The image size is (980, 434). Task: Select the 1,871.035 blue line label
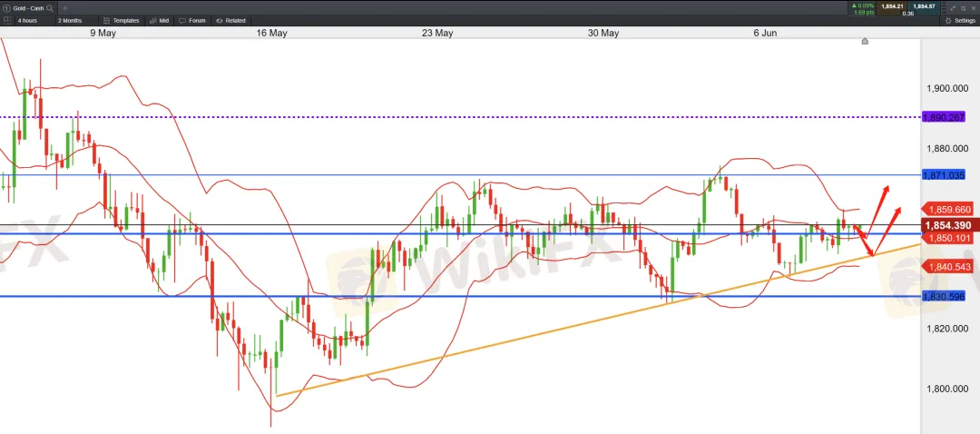pyautogui.click(x=943, y=174)
